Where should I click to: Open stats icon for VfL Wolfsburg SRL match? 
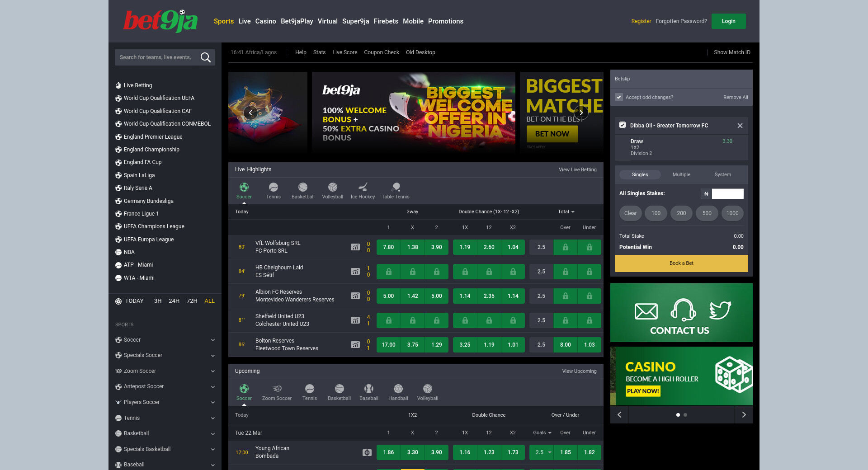[x=355, y=247]
